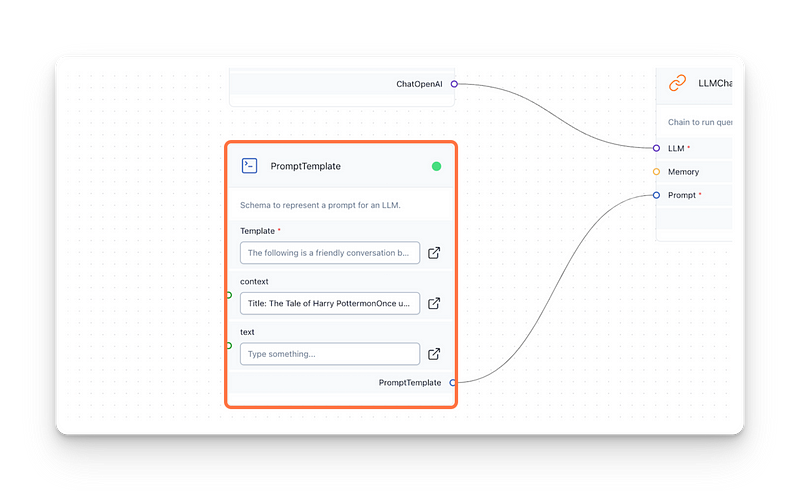Image resolution: width=800 pixels, height=491 pixels.
Task: Focus the Template input field
Action: click(x=329, y=254)
